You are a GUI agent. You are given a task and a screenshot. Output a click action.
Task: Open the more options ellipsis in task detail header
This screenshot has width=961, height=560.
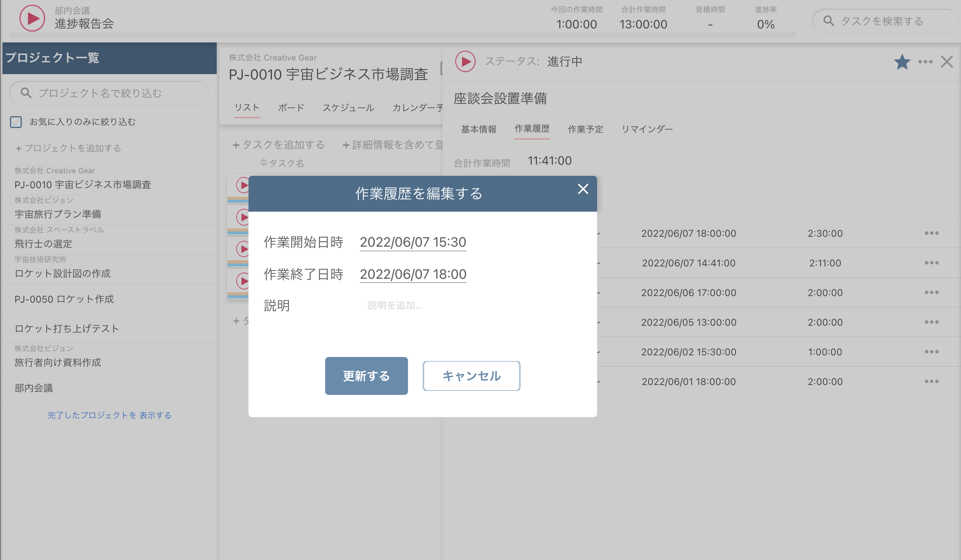(x=926, y=62)
